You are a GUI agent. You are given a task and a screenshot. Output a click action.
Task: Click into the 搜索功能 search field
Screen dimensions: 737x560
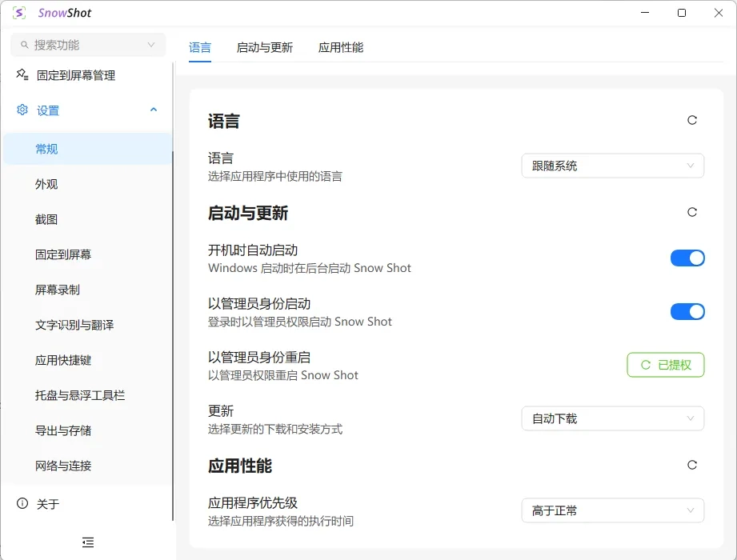click(x=88, y=45)
